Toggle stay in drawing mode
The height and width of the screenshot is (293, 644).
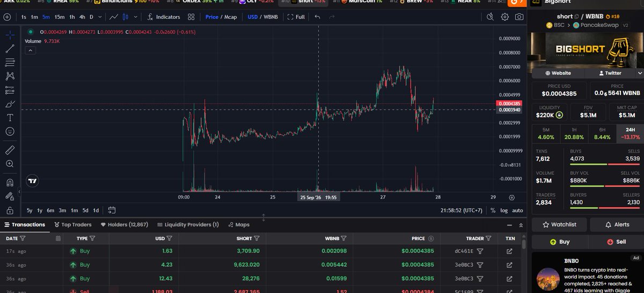10,196
